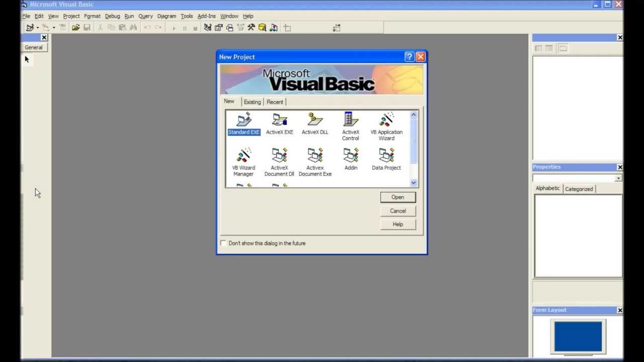This screenshot has height=362, width=644.
Task: Open the Data View Window toolbar icon
Action: tap(262, 28)
